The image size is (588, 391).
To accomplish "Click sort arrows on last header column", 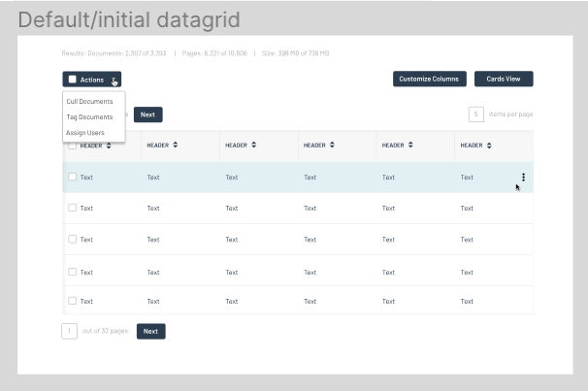I will tap(489, 146).
